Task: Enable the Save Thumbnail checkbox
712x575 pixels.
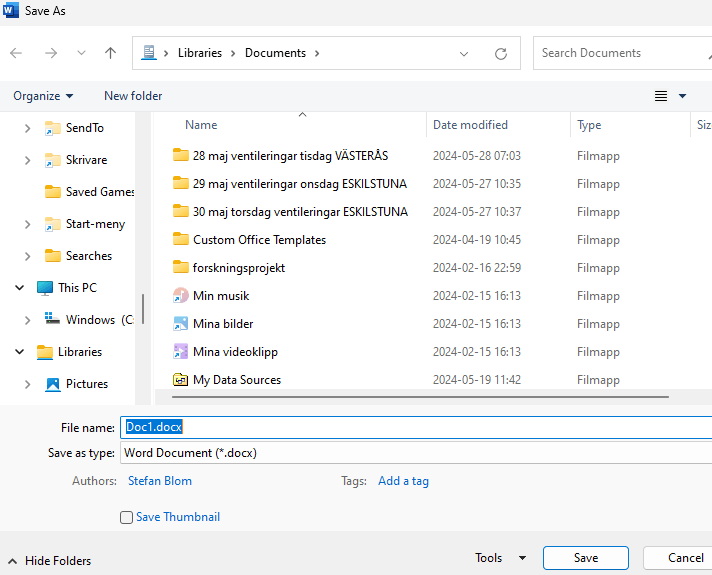Action: [x=126, y=517]
